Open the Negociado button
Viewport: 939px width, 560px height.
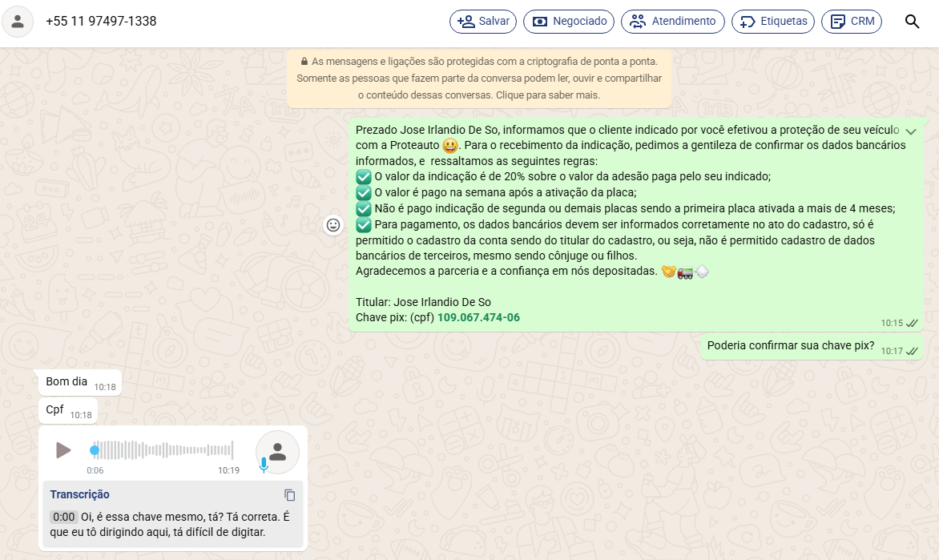coord(569,22)
